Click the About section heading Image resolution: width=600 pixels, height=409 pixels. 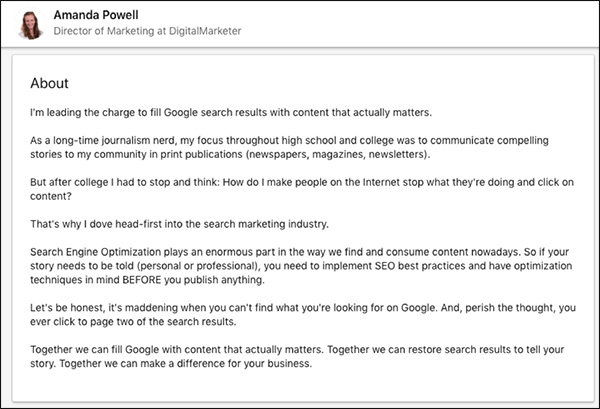point(49,83)
